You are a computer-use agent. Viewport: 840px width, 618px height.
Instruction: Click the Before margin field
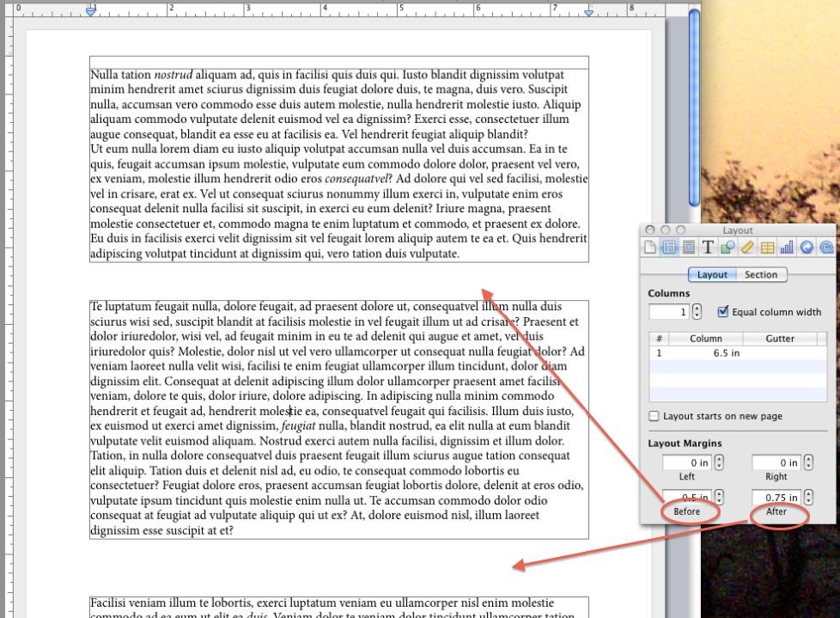coord(686,498)
